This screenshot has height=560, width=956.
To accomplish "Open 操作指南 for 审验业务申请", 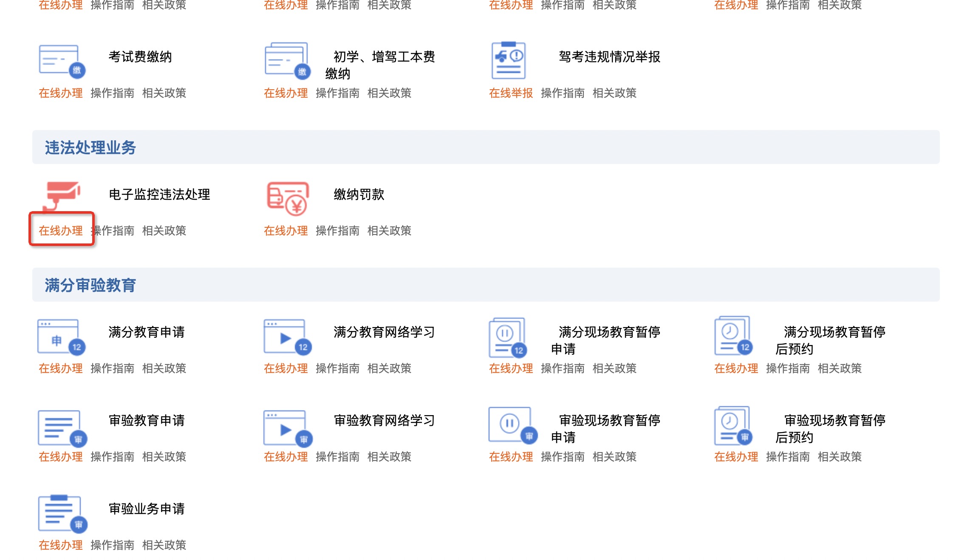I will (x=113, y=545).
